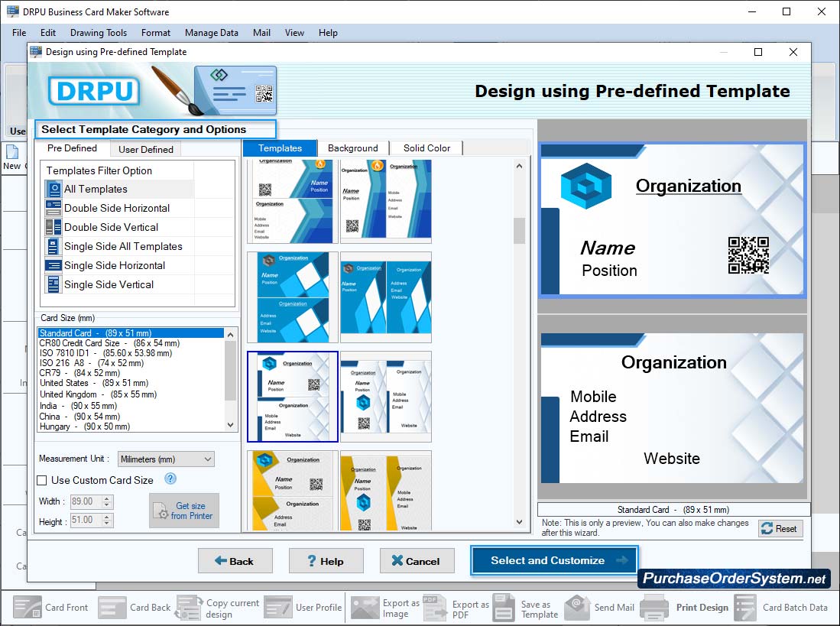Click the Double Side Vertical filter icon

53,227
